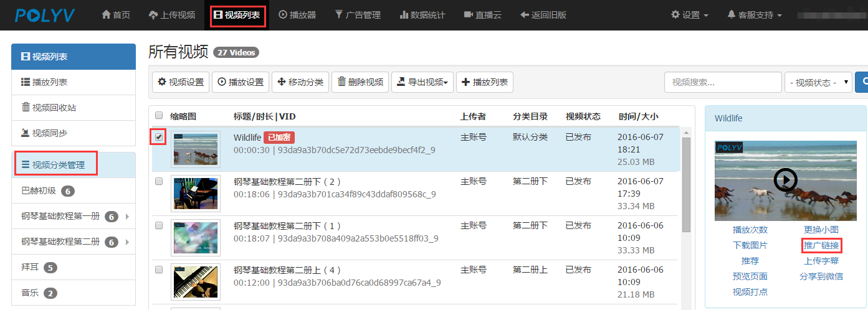Click the 第二册下（2）video thumbnail
This screenshot has width=868, height=310.
(x=196, y=194)
